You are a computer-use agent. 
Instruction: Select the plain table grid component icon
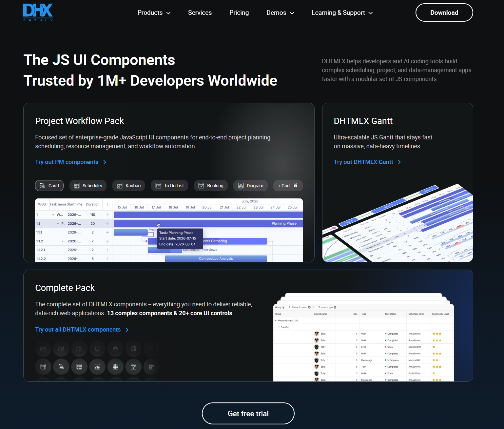click(43, 367)
